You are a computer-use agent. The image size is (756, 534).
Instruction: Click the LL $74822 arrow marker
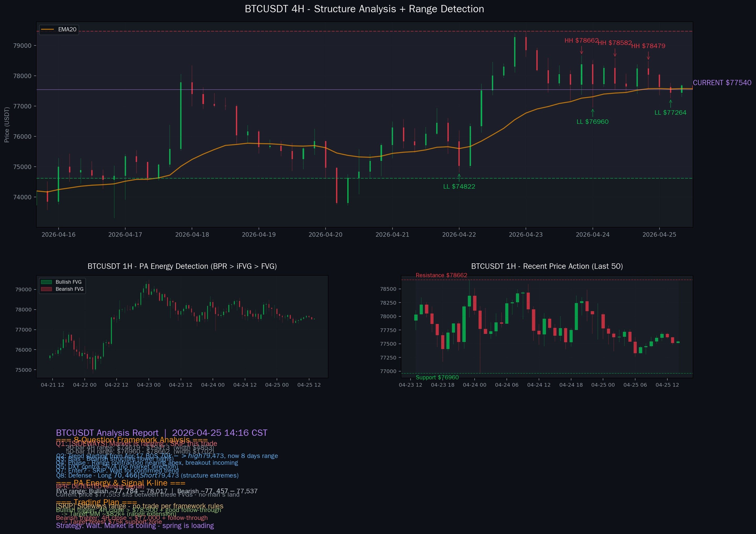point(459,178)
